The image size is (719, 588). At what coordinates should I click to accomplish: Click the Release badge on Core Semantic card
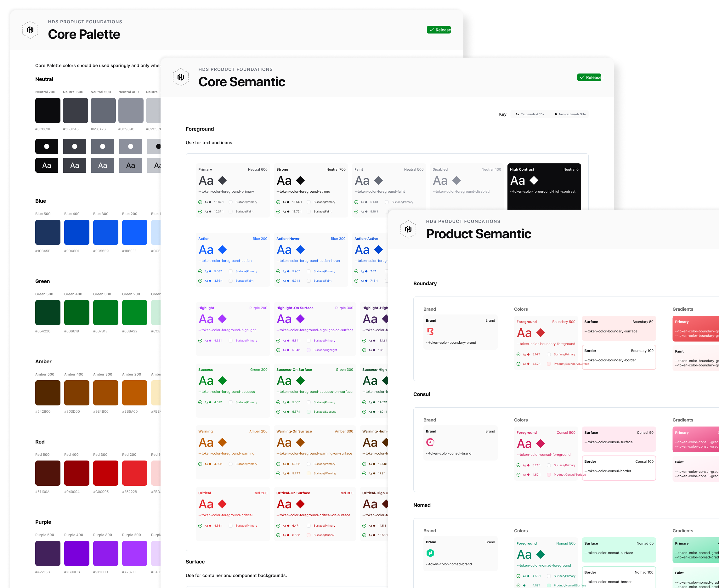[x=589, y=77]
